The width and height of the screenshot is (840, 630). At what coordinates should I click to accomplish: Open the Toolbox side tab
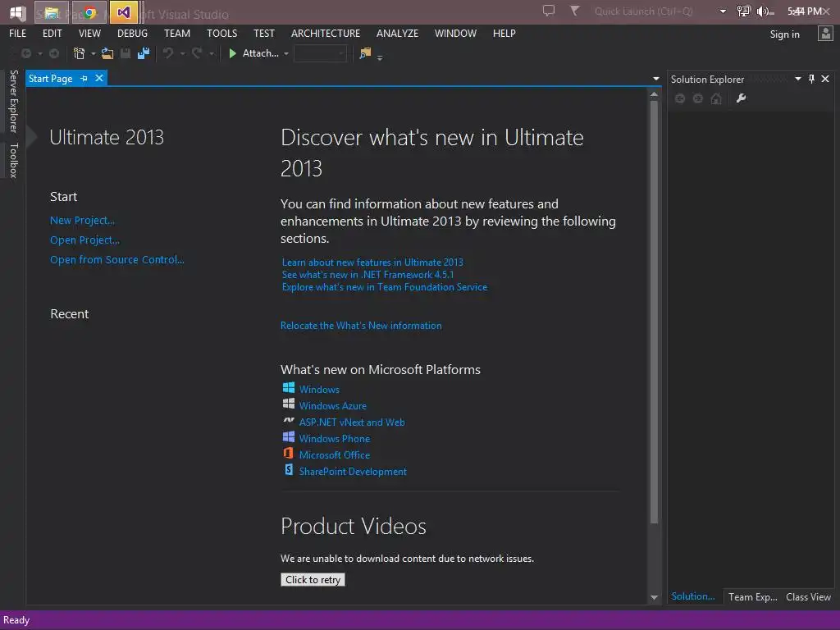coord(13,160)
